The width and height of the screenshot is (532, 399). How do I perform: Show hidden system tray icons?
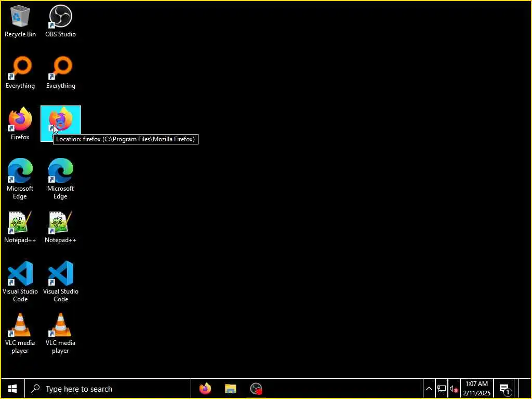(429, 389)
